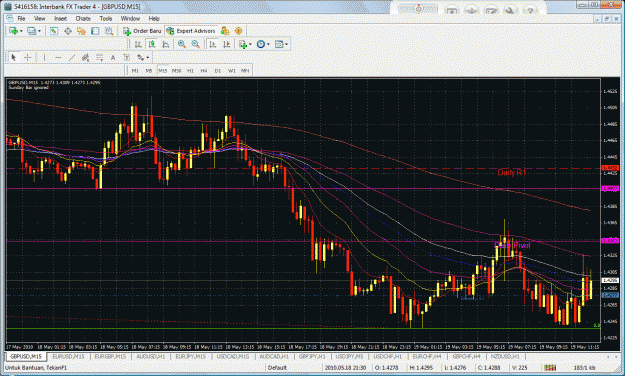Click the Order Baru button
This screenshot has height=376, width=625.
click(142, 31)
